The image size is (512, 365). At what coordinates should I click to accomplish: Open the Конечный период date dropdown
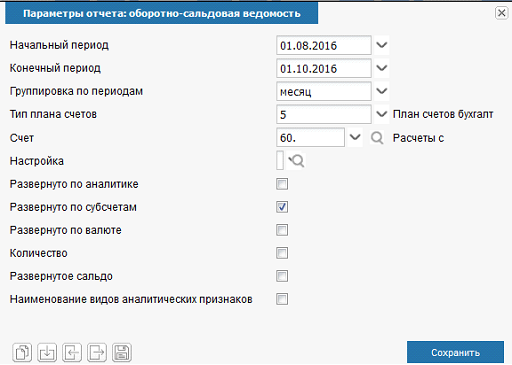(x=382, y=68)
